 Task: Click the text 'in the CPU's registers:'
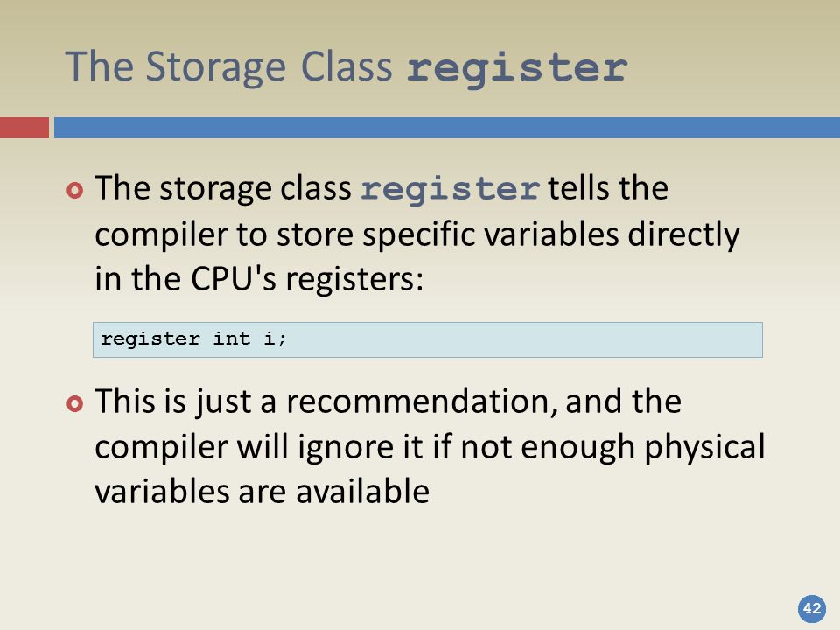click(x=259, y=278)
